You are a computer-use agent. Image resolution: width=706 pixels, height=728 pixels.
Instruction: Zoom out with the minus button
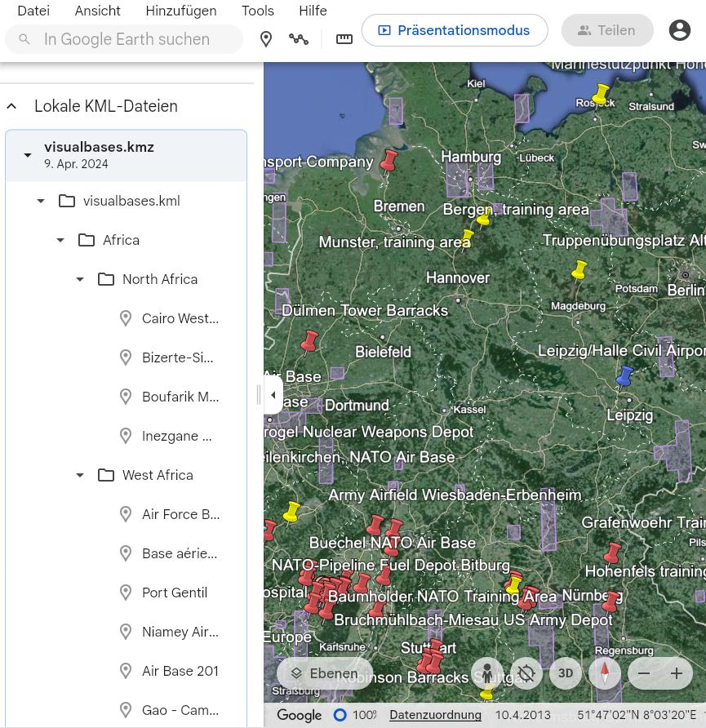[644, 673]
